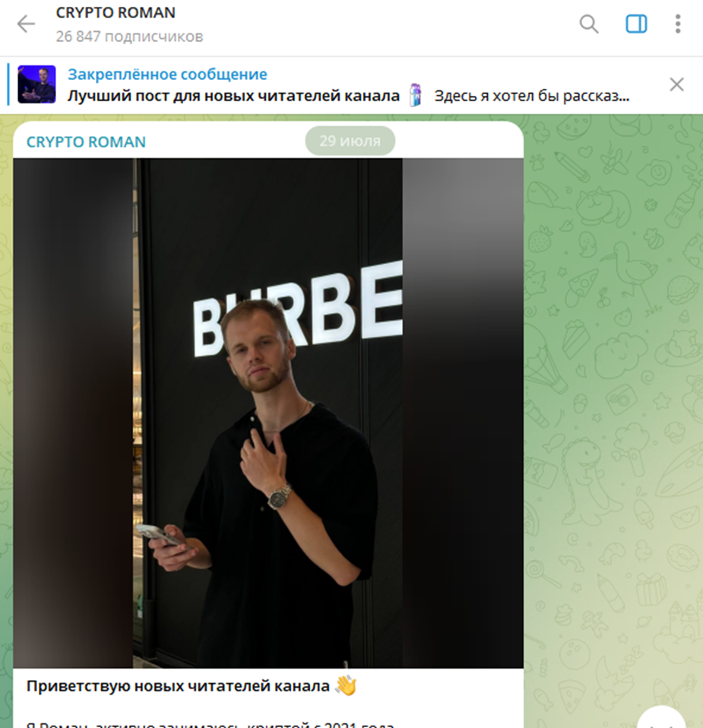703x728 pixels.
Task: Dismiss the pinned message with X
Action: 676,84
